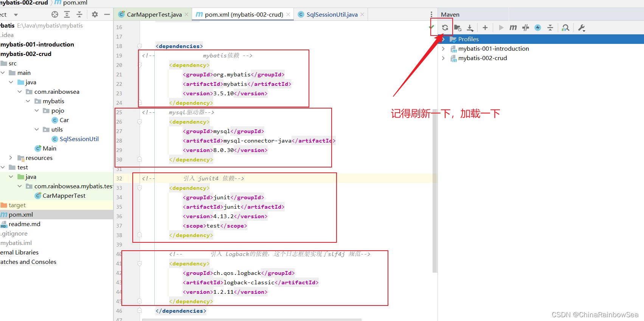Image resolution: width=644 pixels, height=321 pixels.
Task: Open SqlSessionUtil class in project tree
Action: [x=79, y=139]
